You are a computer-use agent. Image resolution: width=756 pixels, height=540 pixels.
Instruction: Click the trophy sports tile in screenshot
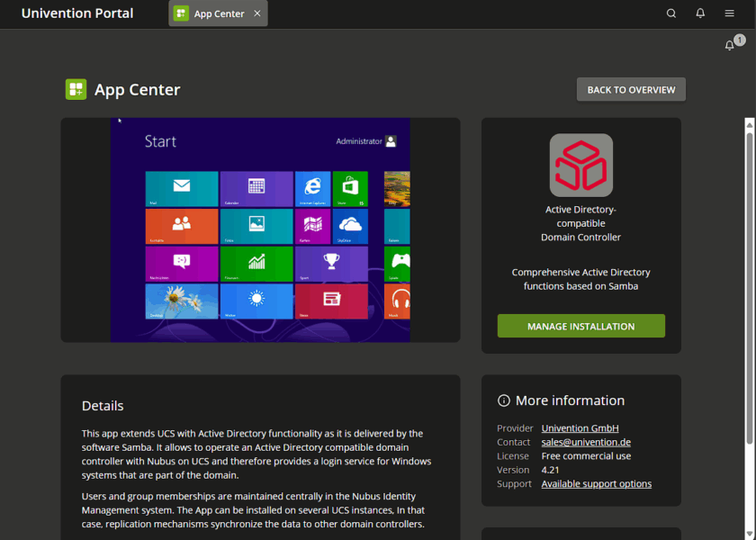click(x=332, y=264)
